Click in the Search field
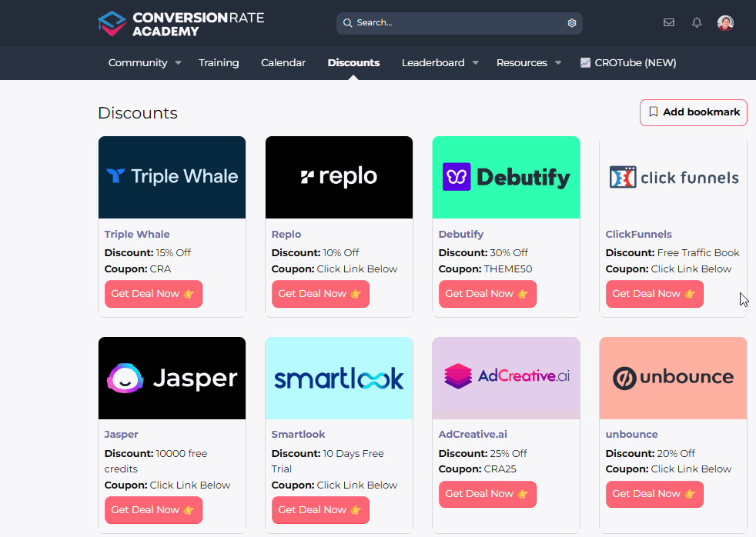 (x=459, y=23)
